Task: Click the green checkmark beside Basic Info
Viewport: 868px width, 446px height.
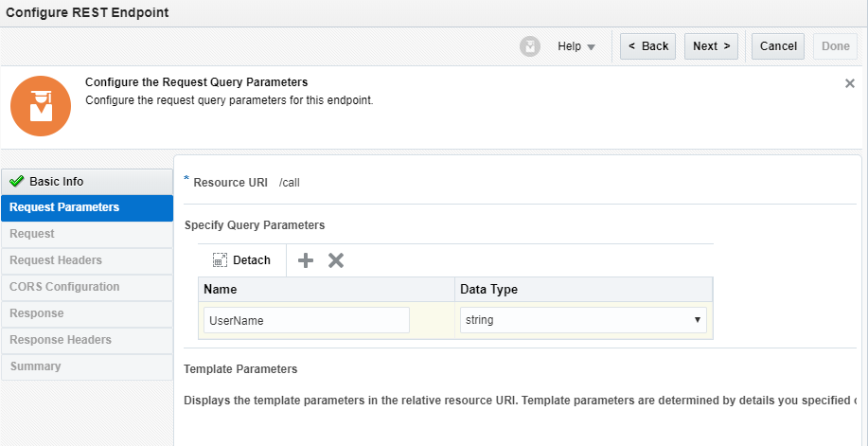Action: pos(17,182)
